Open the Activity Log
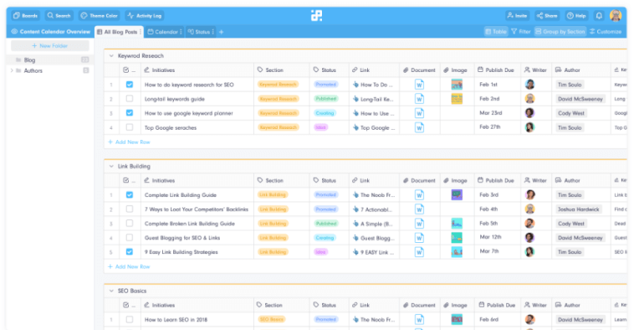The image size is (644, 330). pyautogui.click(x=145, y=16)
